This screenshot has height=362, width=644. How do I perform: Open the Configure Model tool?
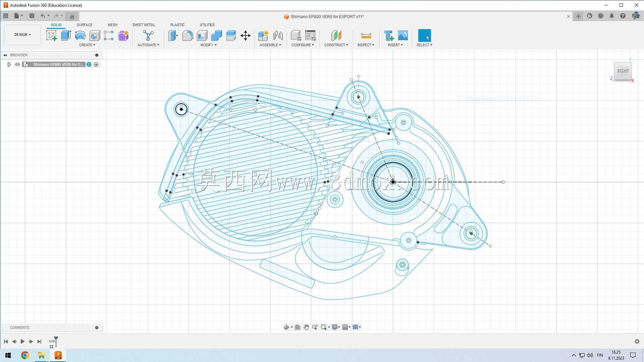[296, 36]
